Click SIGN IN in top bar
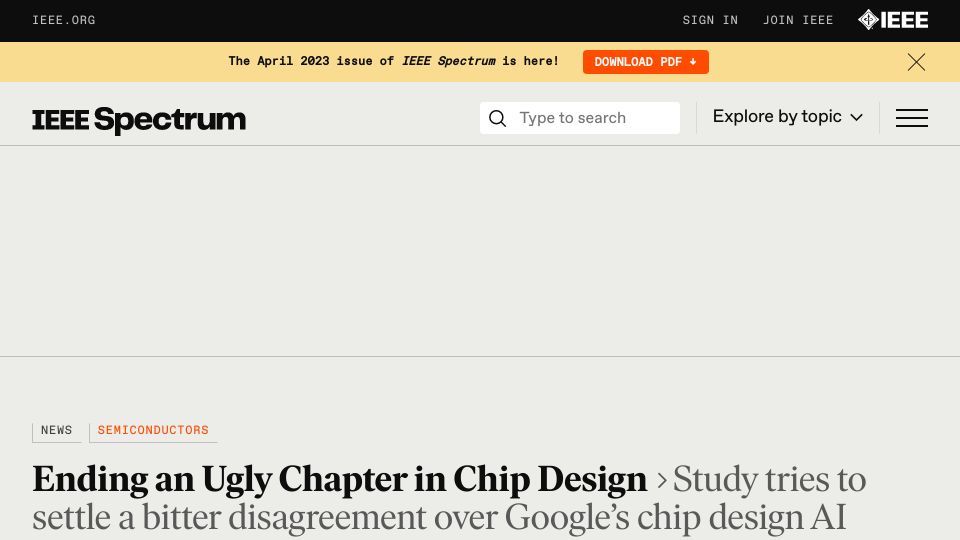960x540 pixels. (x=710, y=20)
